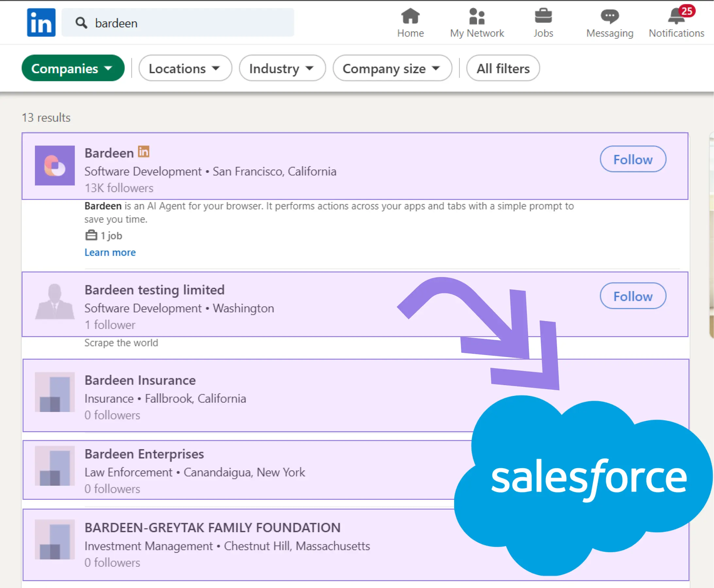Open the Locations filter dropdown

(185, 68)
